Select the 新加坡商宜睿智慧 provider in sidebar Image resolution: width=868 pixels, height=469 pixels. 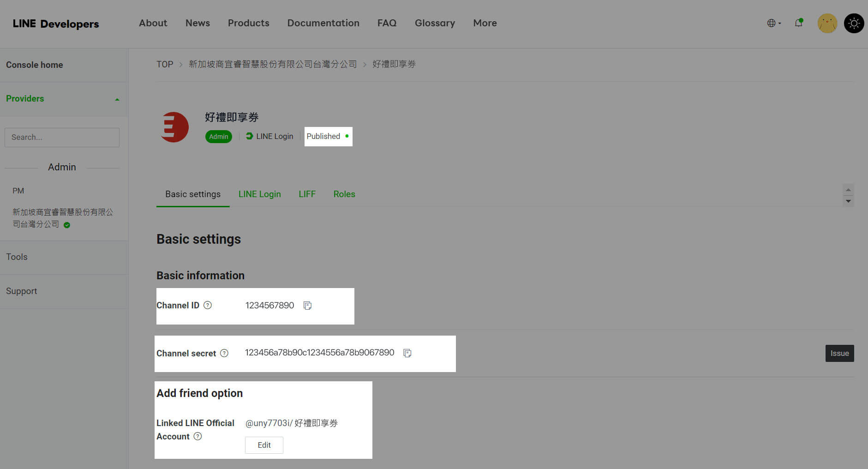(x=63, y=218)
